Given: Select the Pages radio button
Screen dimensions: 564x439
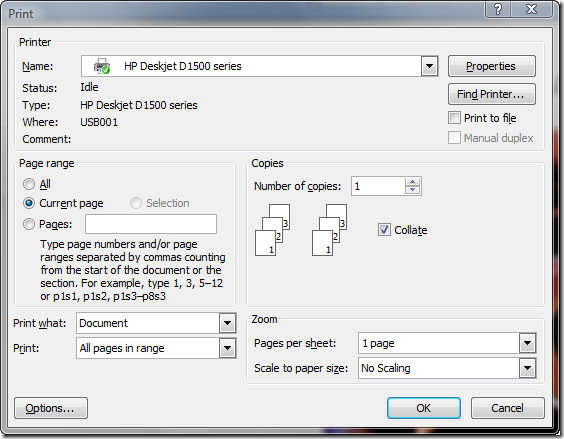Looking at the screenshot, I should pos(29,224).
